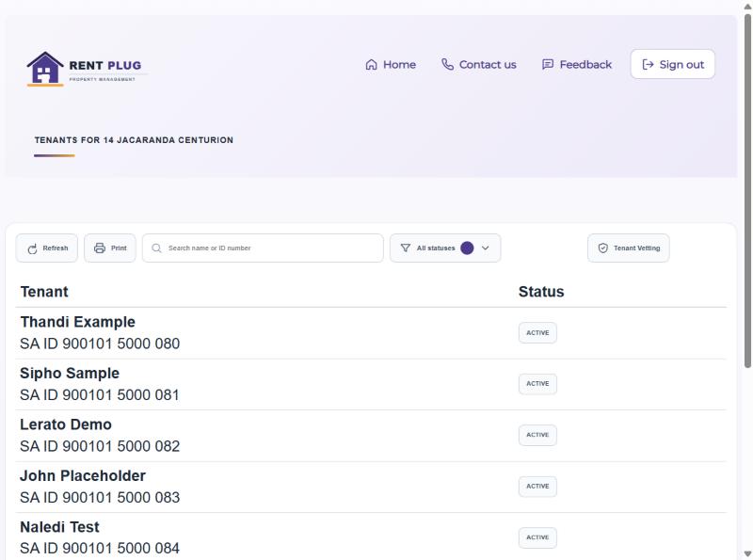Click the Feedback speech bubble icon

tap(548, 64)
